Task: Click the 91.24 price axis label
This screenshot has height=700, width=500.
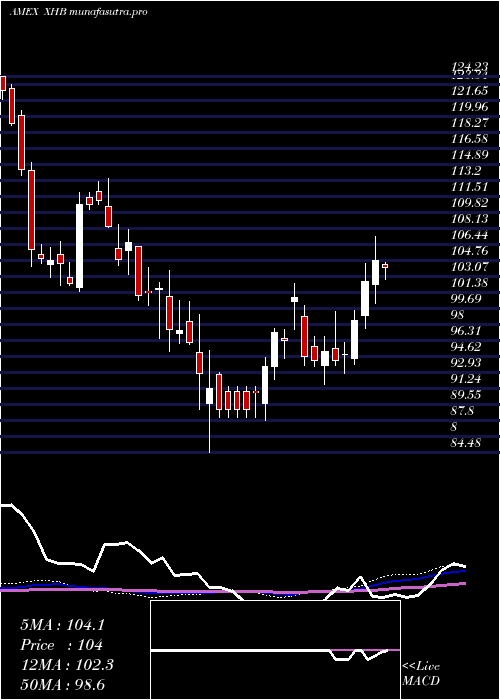Action: [x=467, y=379]
